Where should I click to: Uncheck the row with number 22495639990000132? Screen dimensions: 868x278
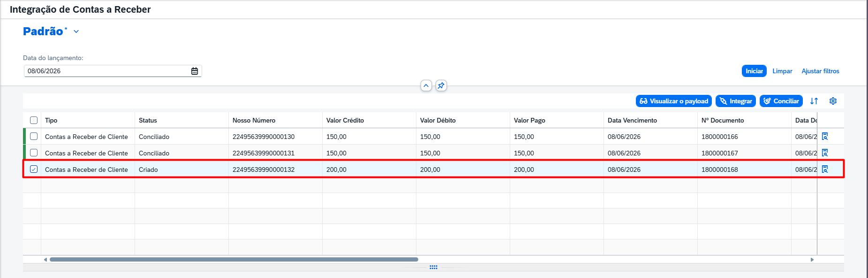[x=34, y=169]
